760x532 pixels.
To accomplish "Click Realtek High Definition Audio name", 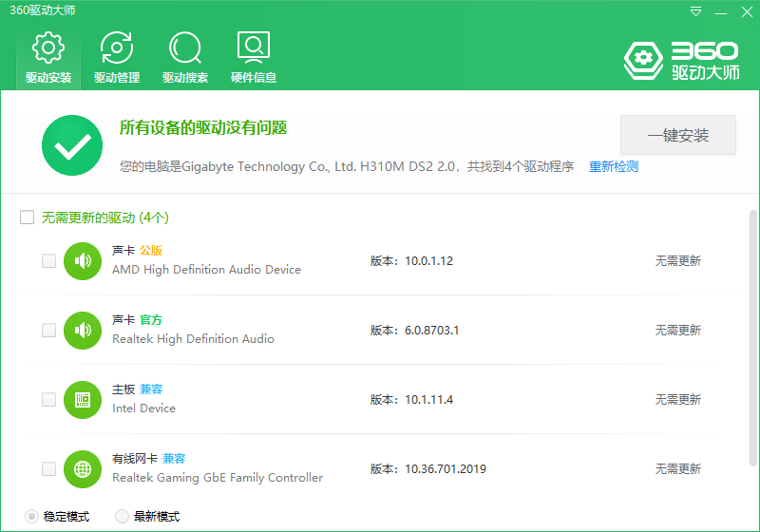I will click(x=193, y=339).
